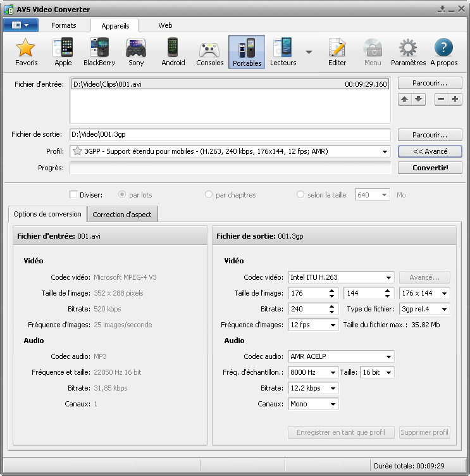Click the video Bitrate 240 value field
Image resolution: width=470 pixels, height=476 pixels.
[308, 309]
